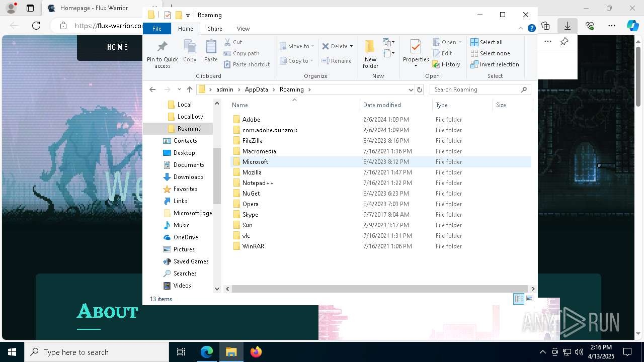The image size is (644, 362).
Task: Click the Cut scissors command
Action: pyautogui.click(x=233, y=42)
